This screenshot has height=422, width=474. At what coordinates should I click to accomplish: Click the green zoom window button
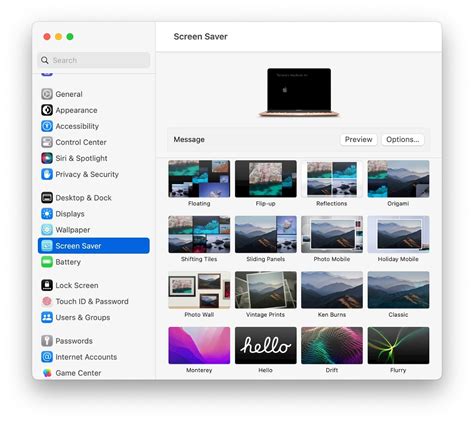[x=70, y=37]
